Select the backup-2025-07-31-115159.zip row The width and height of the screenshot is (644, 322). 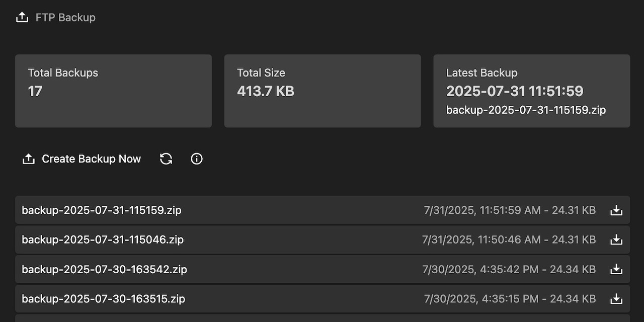pos(322,210)
